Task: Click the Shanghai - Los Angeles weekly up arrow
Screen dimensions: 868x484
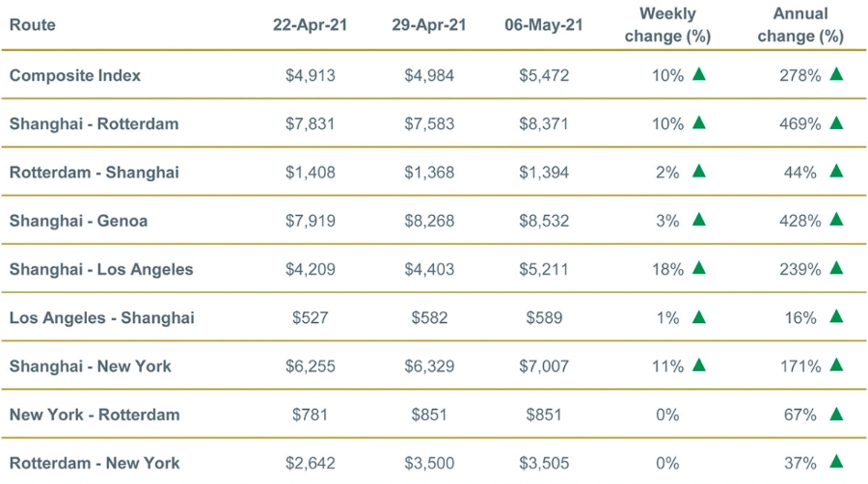Action: click(699, 268)
